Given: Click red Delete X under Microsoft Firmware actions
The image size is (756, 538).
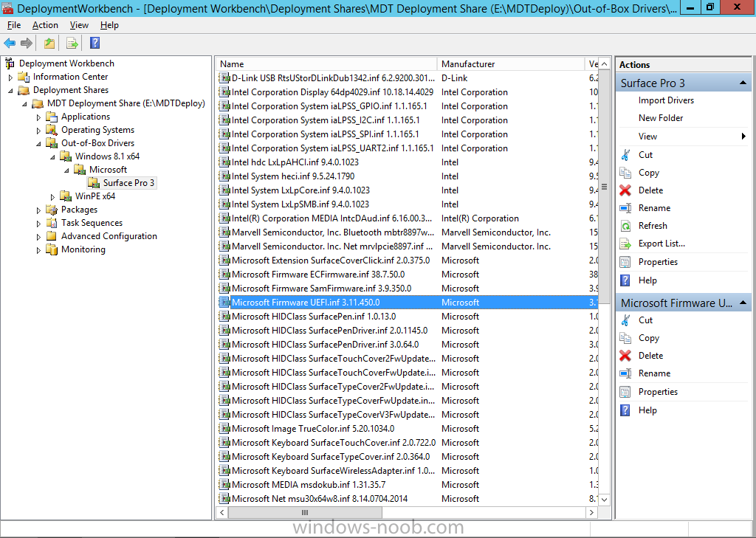Looking at the screenshot, I should [625, 356].
